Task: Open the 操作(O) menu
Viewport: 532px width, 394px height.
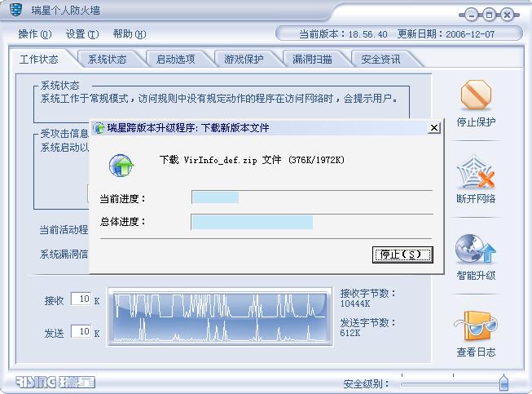Action: (35, 34)
